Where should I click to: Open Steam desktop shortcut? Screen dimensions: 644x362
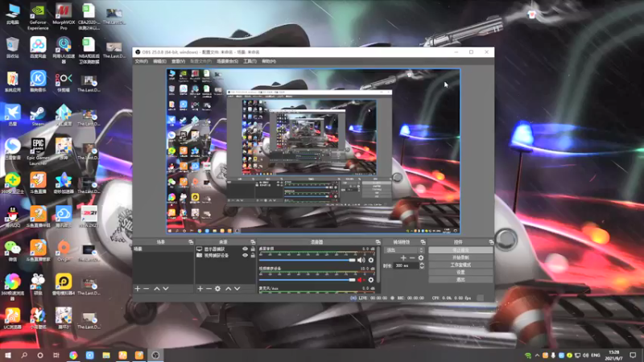(38, 116)
